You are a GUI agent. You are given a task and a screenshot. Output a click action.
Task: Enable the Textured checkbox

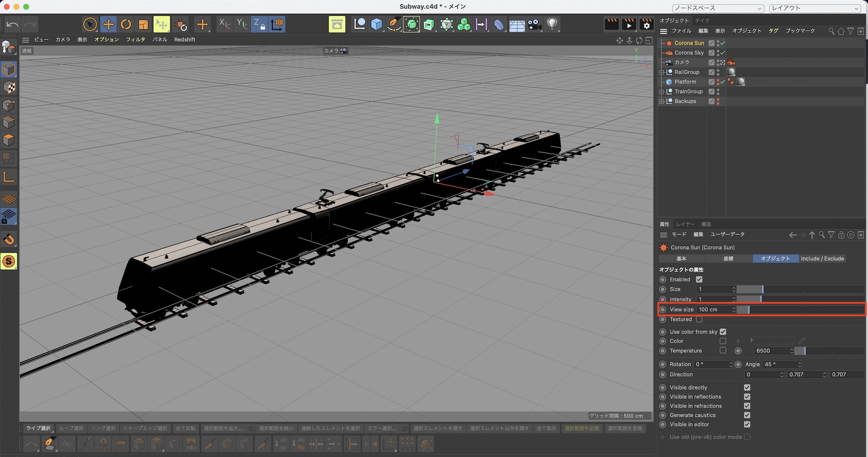coord(699,319)
